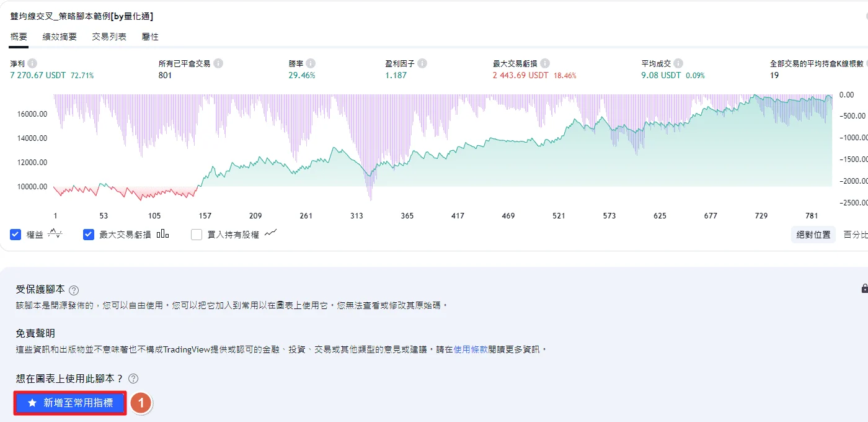Open info icon next to 最大交易虧損
The image size is (868, 422).
[x=545, y=63]
